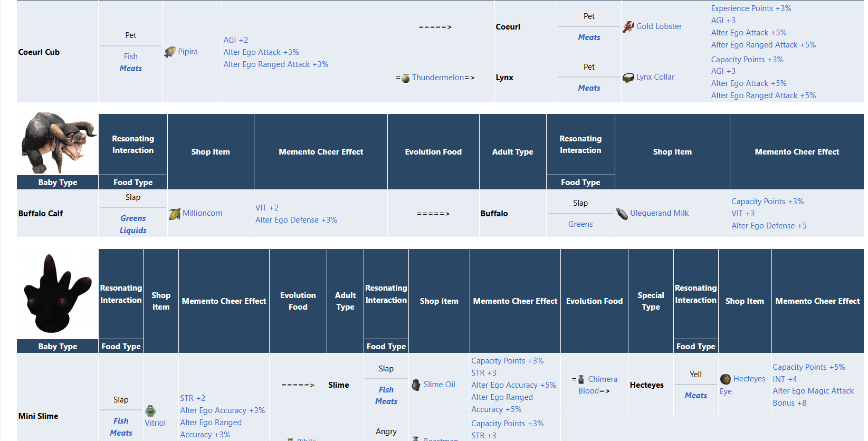Open the Mini Slime creature image
Image resolution: width=868 pixels, height=441 pixels.
58,293
